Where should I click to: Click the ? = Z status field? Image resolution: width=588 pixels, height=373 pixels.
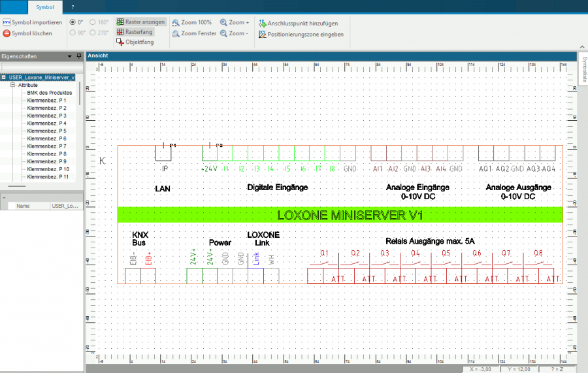[557, 369]
